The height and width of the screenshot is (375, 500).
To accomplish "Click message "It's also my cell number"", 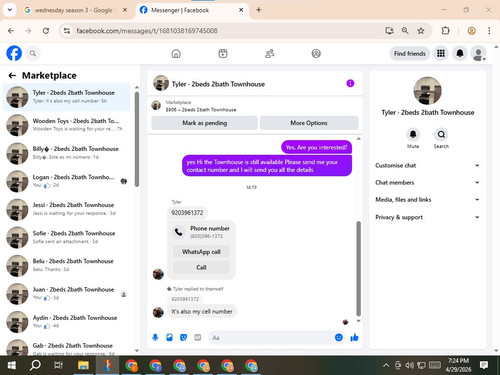I will (202, 312).
